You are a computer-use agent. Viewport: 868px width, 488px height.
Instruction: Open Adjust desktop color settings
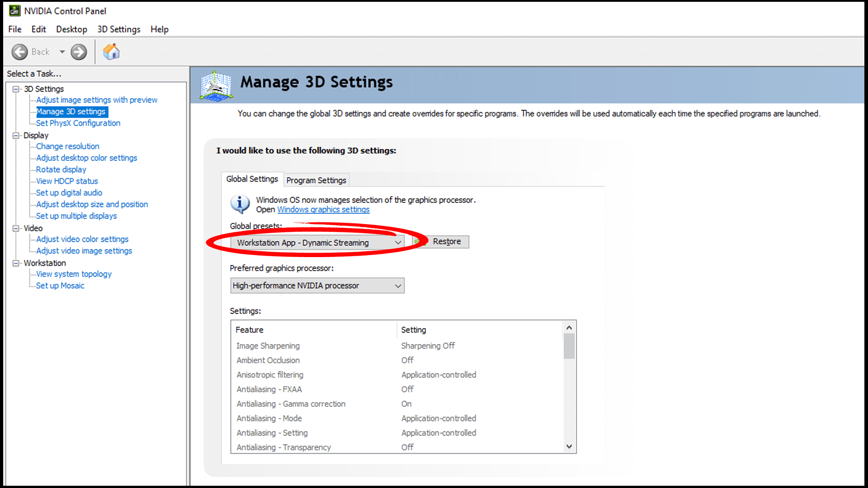tap(87, 158)
